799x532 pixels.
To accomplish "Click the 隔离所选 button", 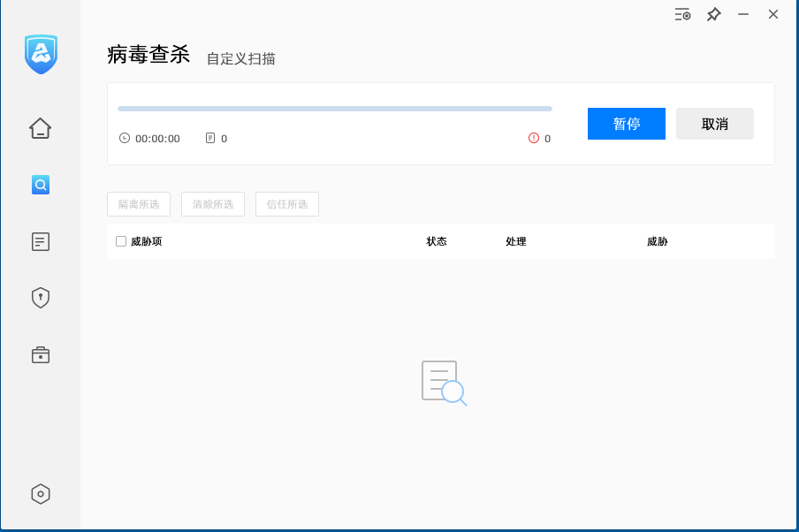I will pyautogui.click(x=139, y=204).
